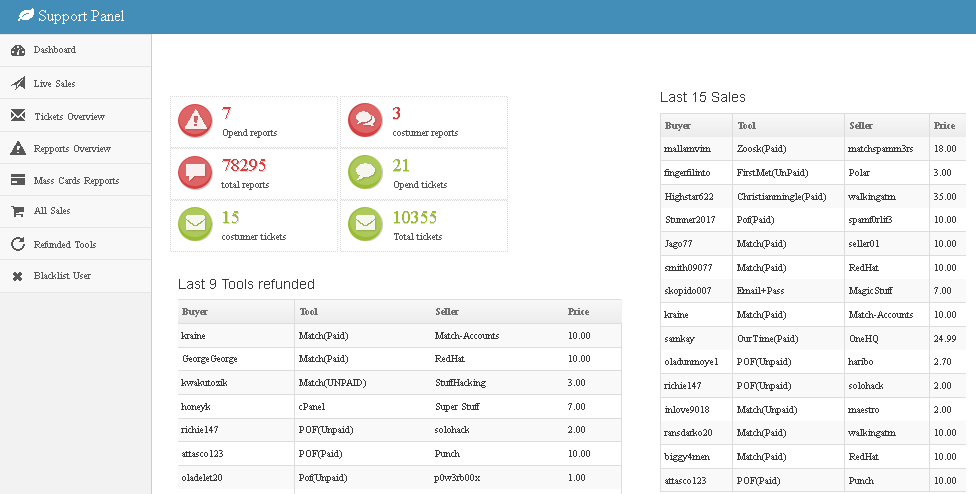Screen dimensions: 976x494
Task: Open the Live Sales menu item
Action: click(x=54, y=84)
